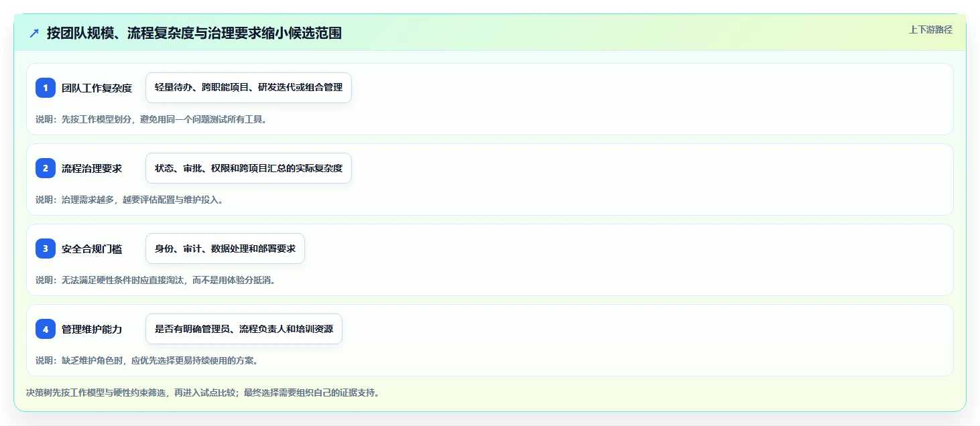Click the arrow icon beside the panel title
The height and width of the screenshot is (426, 980).
pyautogui.click(x=34, y=33)
